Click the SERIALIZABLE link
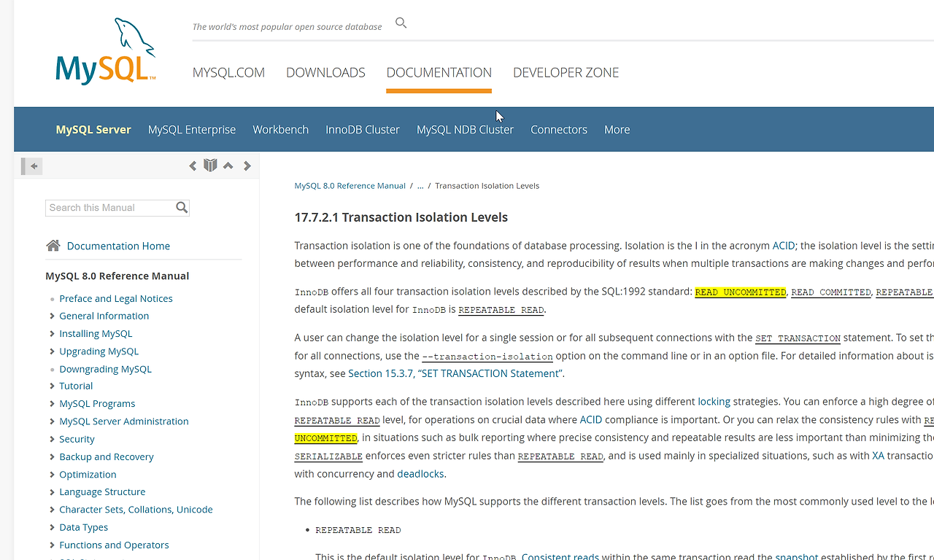The image size is (934, 560). 328,456
